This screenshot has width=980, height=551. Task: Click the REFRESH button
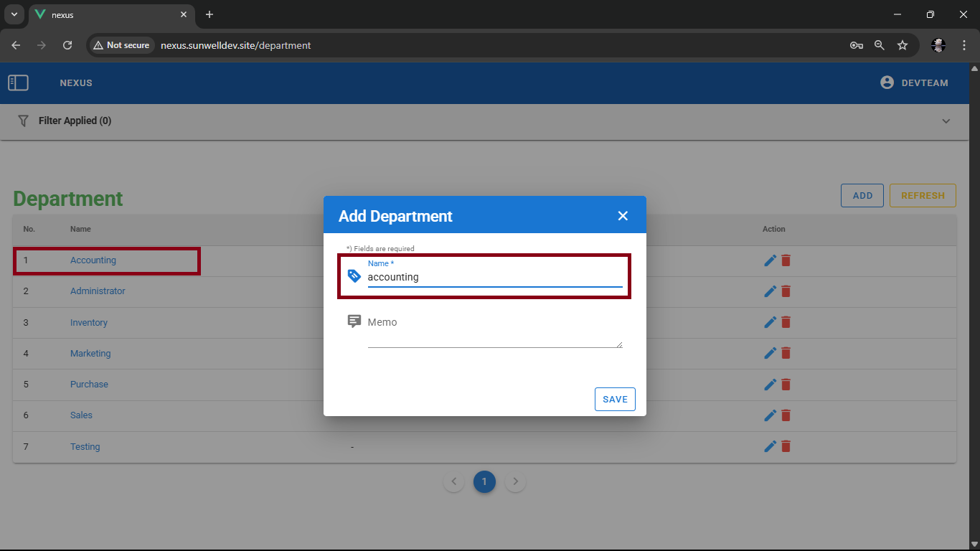(922, 196)
